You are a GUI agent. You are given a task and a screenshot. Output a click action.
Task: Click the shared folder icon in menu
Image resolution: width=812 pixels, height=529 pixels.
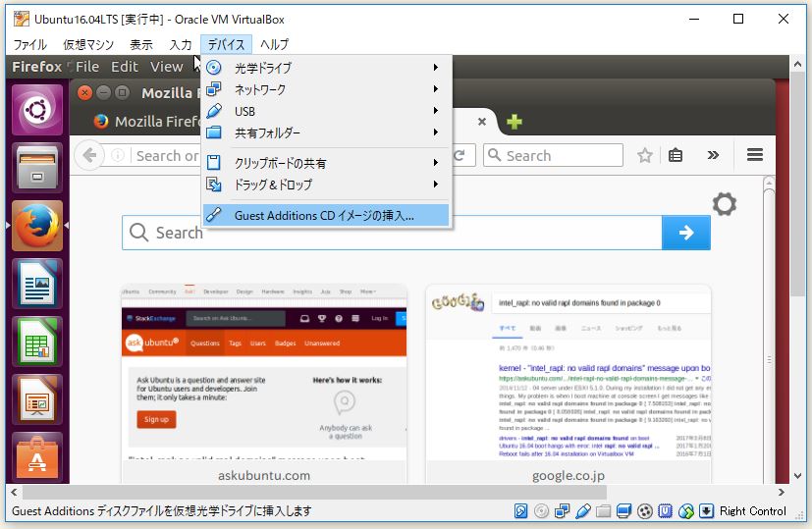point(213,132)
